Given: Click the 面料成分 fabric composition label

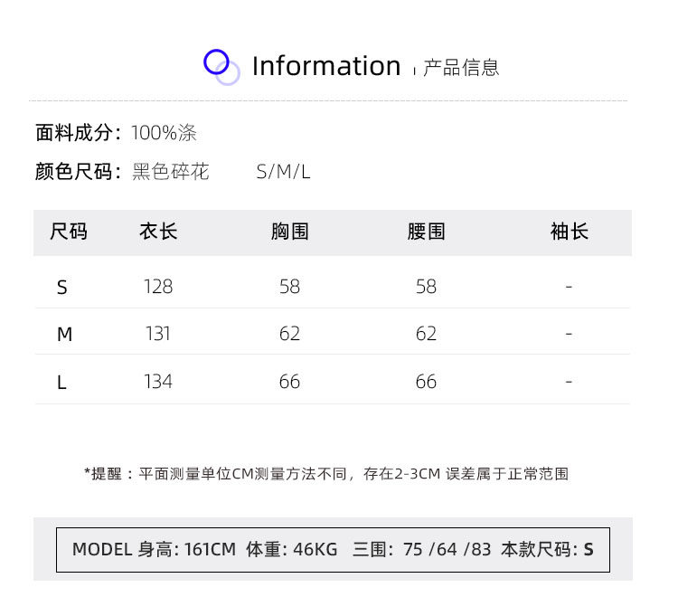Looking at the screenshot, I should click(78, 133).
